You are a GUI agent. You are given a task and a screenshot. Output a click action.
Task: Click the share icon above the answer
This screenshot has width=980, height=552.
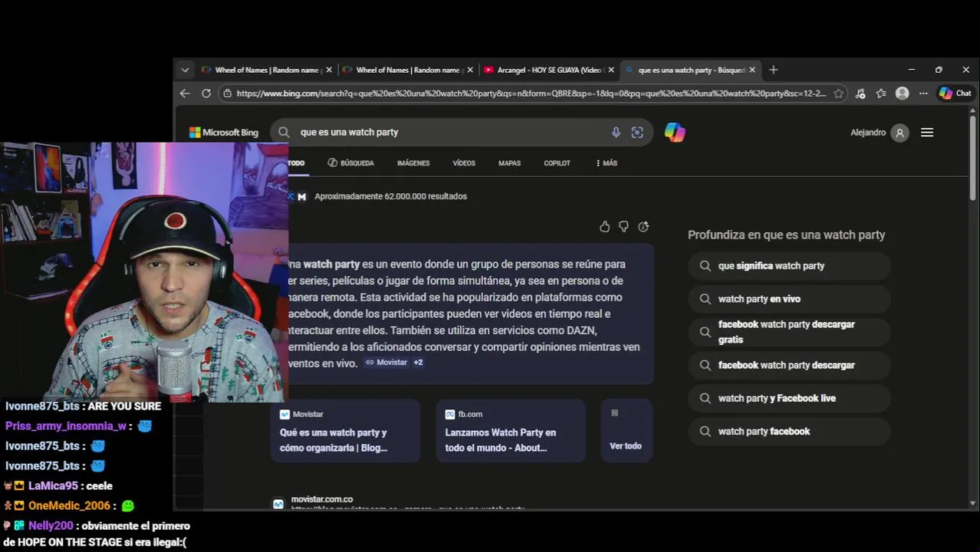(x=643, y=227)
